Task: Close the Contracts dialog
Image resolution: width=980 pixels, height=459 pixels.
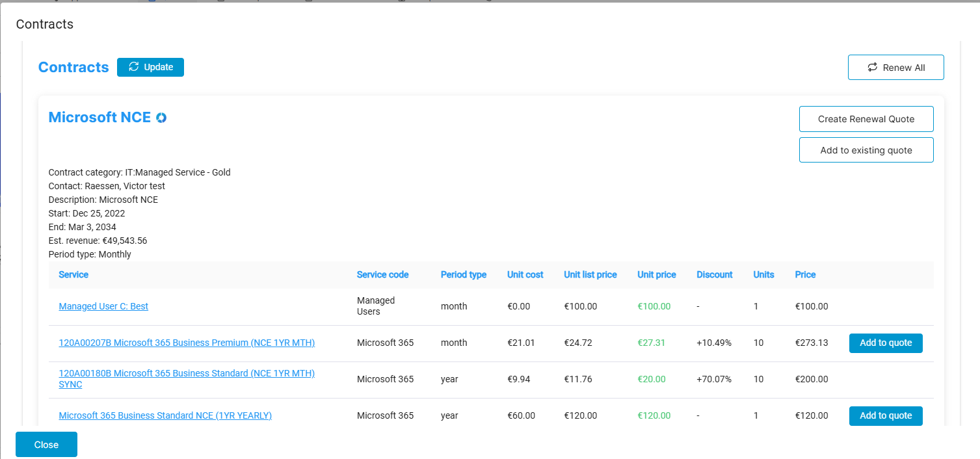Action: (x=46, y=445)
